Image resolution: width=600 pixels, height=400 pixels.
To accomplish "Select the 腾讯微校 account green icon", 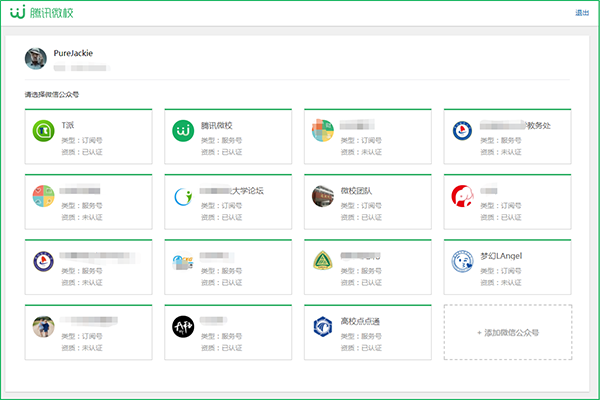I will [x=183, y=131].
